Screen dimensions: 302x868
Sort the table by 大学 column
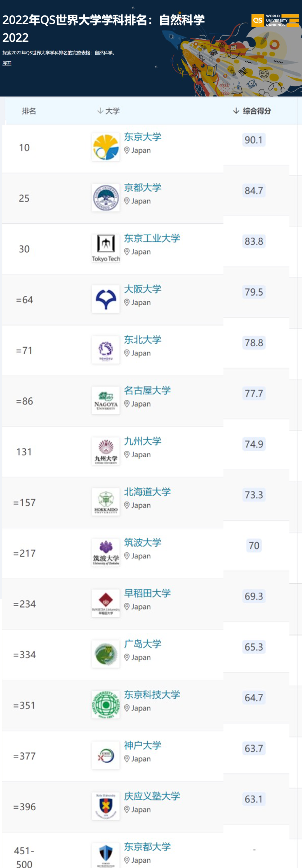[108, 111]
